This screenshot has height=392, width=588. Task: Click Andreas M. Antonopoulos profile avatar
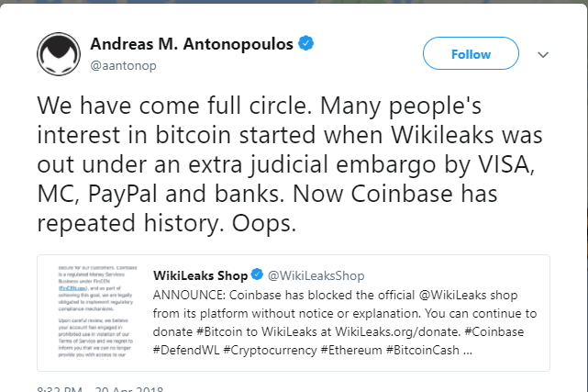tap(58, 54)
